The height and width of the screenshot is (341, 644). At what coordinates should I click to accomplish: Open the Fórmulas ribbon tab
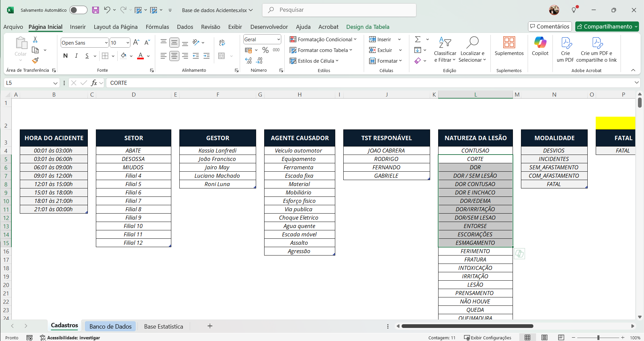[x=157, y=27]
